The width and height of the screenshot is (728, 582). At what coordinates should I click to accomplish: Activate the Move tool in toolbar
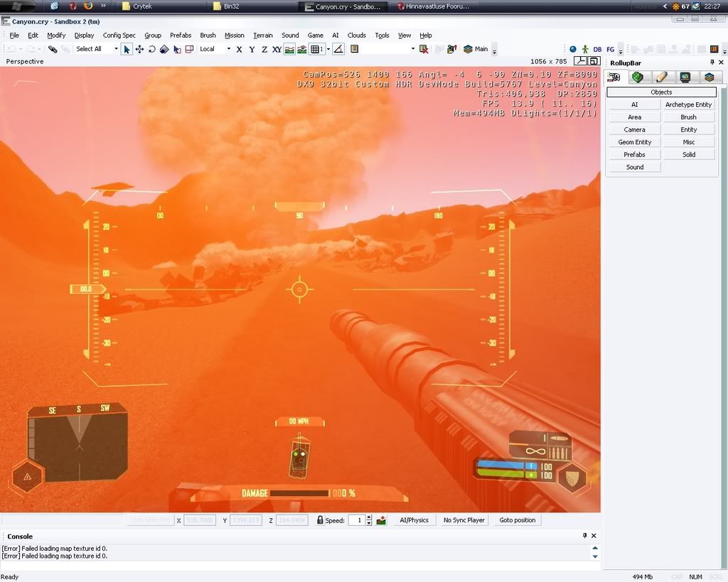click(139, 49)
